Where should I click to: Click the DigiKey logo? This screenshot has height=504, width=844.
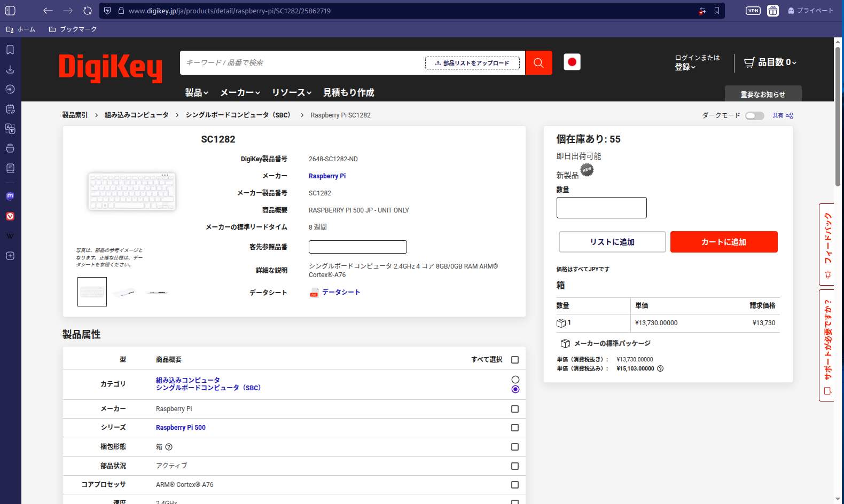pyautogui.click(x=111, y=68)
